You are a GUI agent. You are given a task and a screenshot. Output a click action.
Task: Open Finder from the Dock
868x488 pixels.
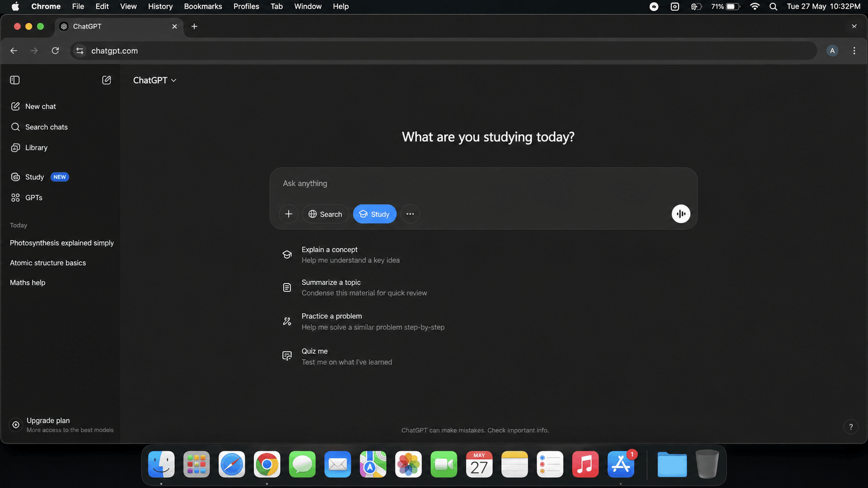click(161, 464)
